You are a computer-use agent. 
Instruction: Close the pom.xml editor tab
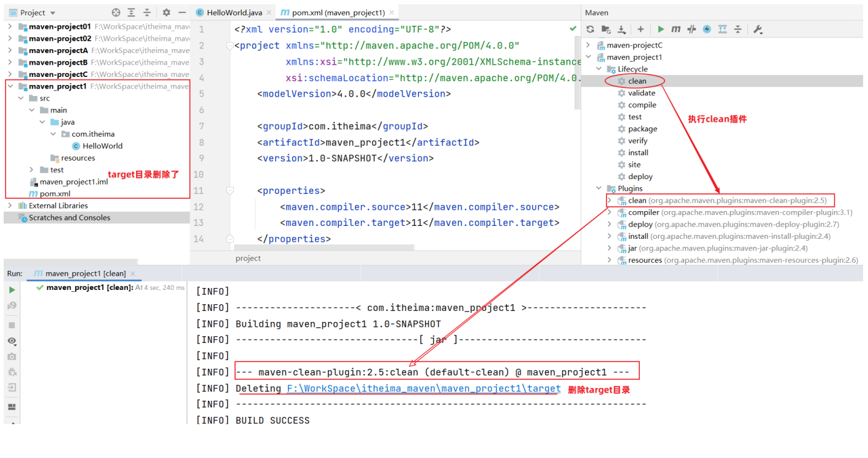[x=391, y=12]
